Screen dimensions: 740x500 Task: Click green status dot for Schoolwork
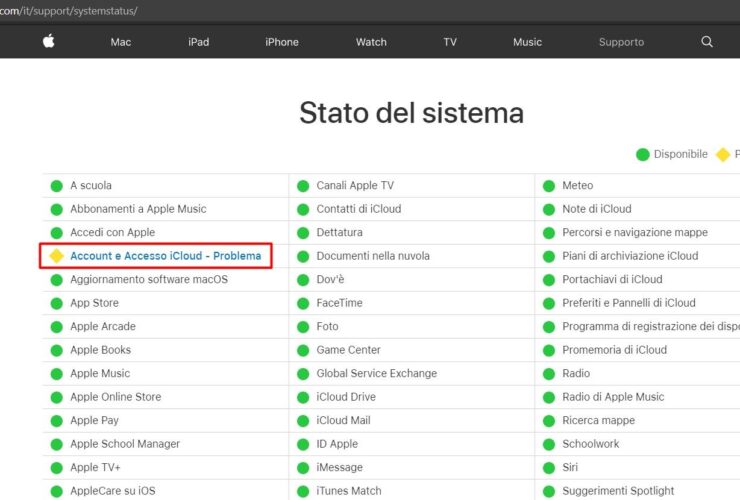tap(549, 444)
